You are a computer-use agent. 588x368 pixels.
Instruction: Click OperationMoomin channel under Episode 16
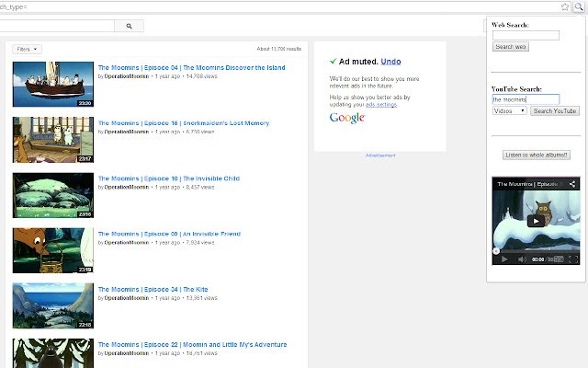point(127,132)
